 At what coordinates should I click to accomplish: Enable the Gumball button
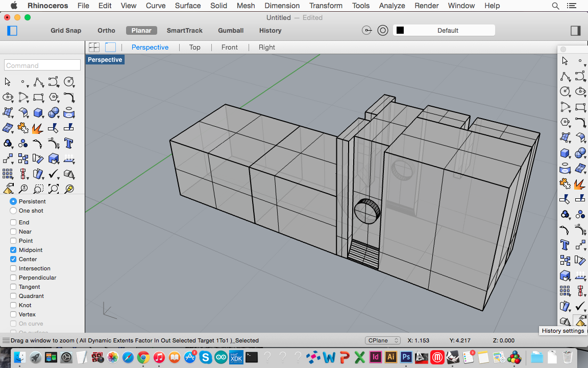click(231, 31)
